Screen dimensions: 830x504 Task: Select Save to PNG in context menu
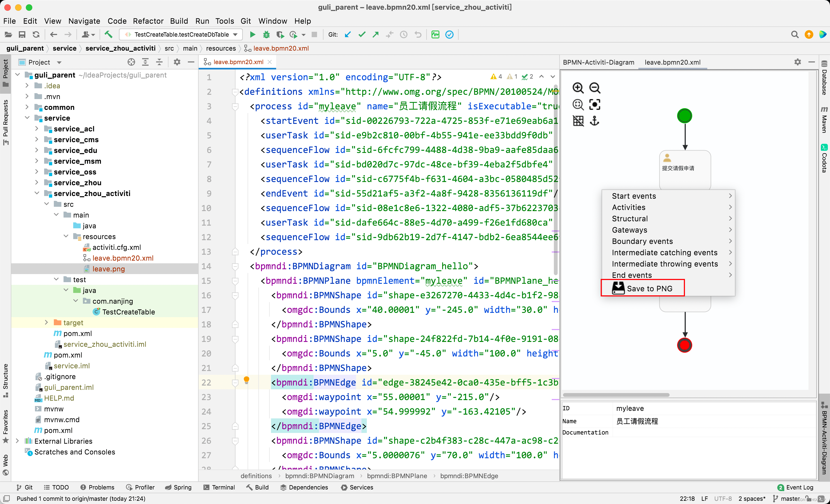pyautogui.click(x=642, y=288)
